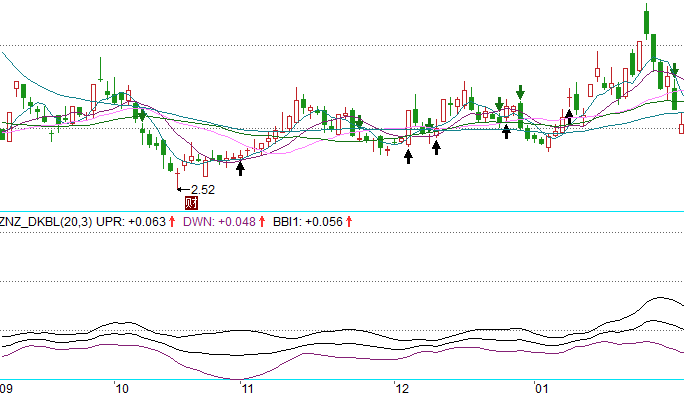Click the 2.52 low price annotation
Image resolution: width=684 pixels, height=397 pixels.
203,190
